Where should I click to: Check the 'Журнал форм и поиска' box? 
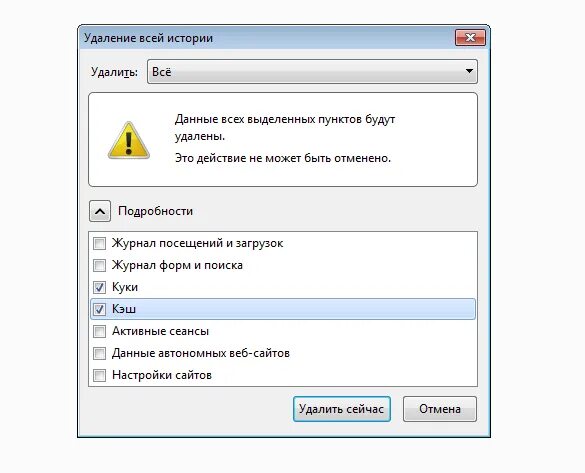point(100,266)
